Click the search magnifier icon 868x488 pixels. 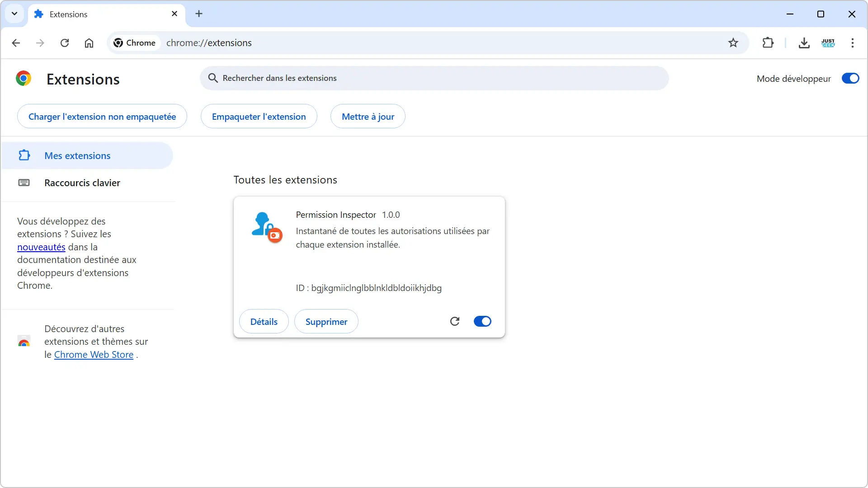(x=213, y=78)
